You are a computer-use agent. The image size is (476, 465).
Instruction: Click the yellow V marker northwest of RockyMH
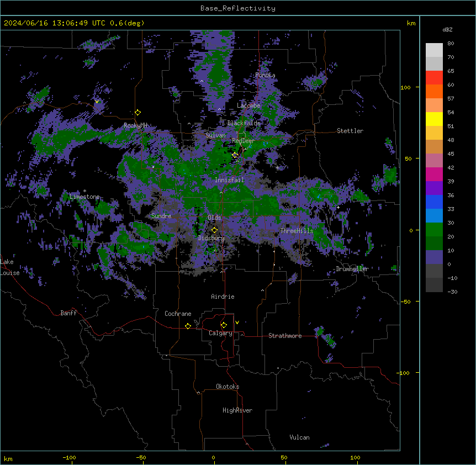[x=97, y=102]
